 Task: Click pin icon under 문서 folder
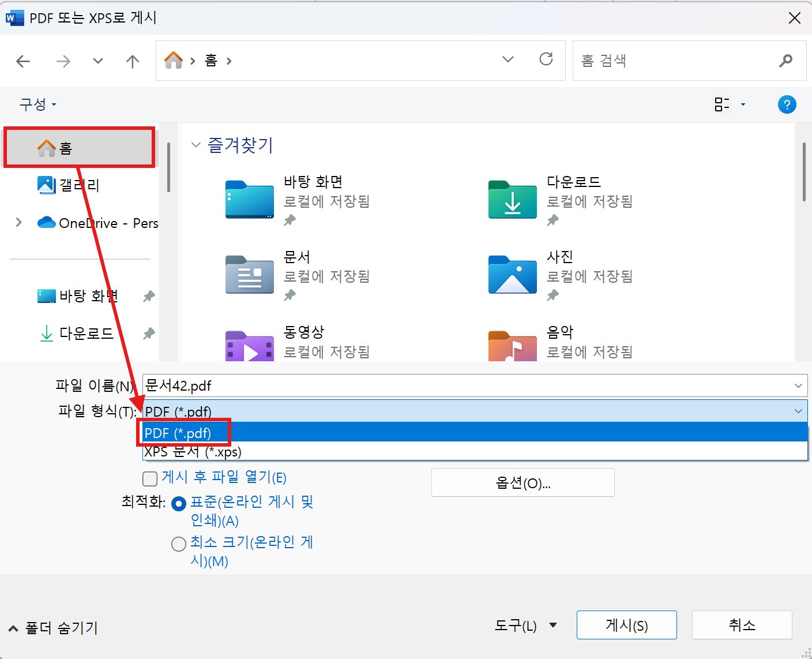(x=290, y=295)
